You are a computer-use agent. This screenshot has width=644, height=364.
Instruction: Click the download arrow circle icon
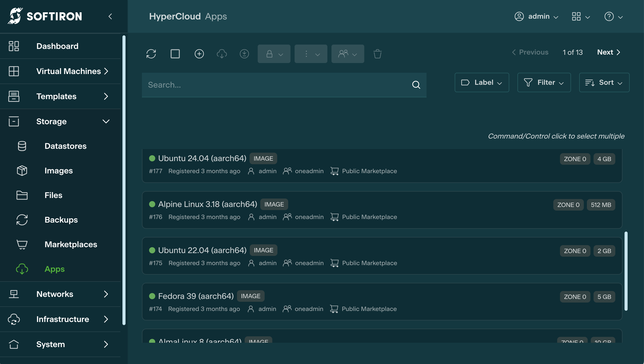pyautogui.click(x=244, y=54)
